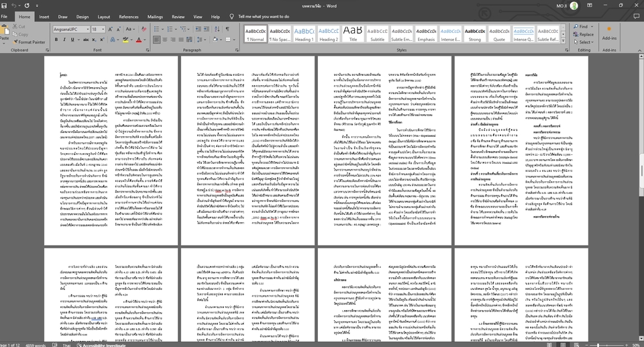This screenshot has height=347, width=644.
Task: Open the Add-ins button
Action: click(609, 34)
